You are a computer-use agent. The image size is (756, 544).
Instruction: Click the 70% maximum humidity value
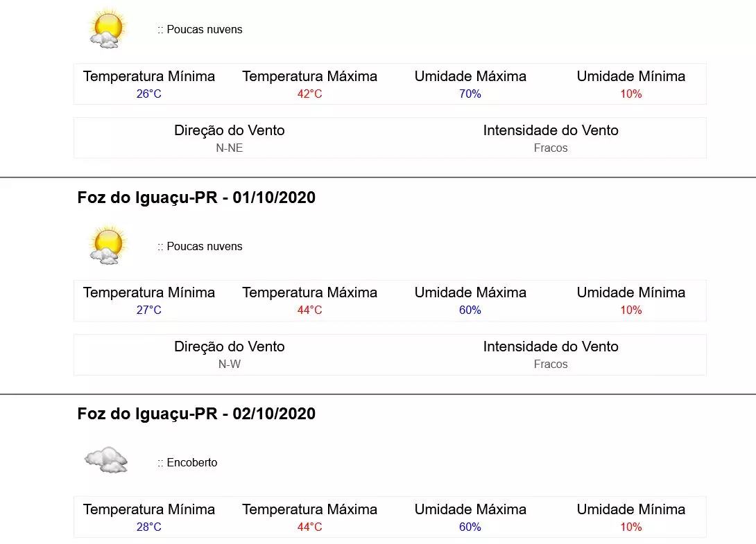(x=470, y=94)
